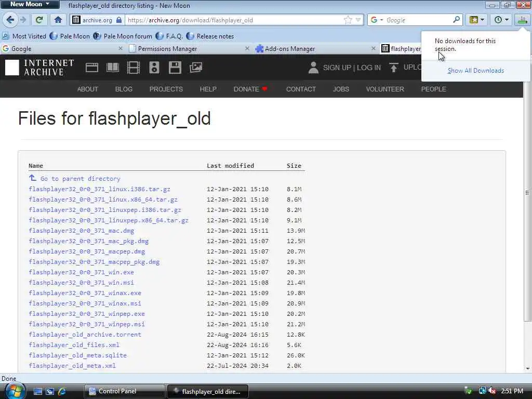The height and width of the screenshot is (399, 532).
Task: Click the SIGN UP link
Action: pyautogui.click(x=337, y=68)
